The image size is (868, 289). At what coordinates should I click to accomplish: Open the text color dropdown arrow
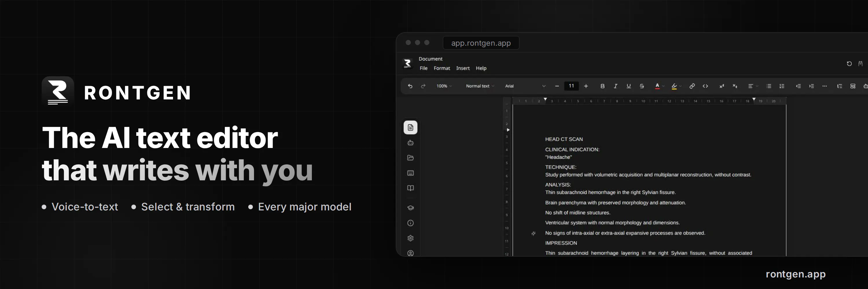click(x=663, y=86)
